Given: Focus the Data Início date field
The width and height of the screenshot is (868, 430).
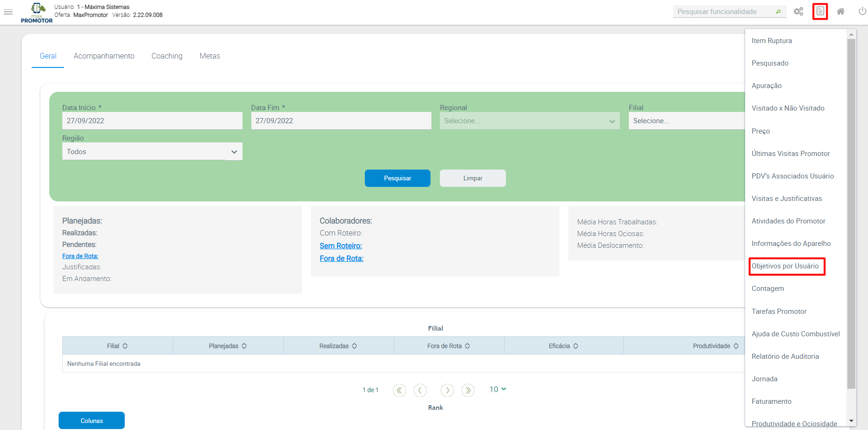Looking at the screenshot, I should click(x=152, y=121).
